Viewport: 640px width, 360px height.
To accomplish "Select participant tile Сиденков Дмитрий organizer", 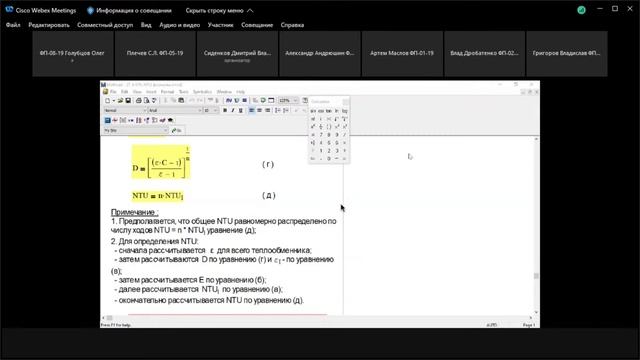I will [x=237, y=54].
